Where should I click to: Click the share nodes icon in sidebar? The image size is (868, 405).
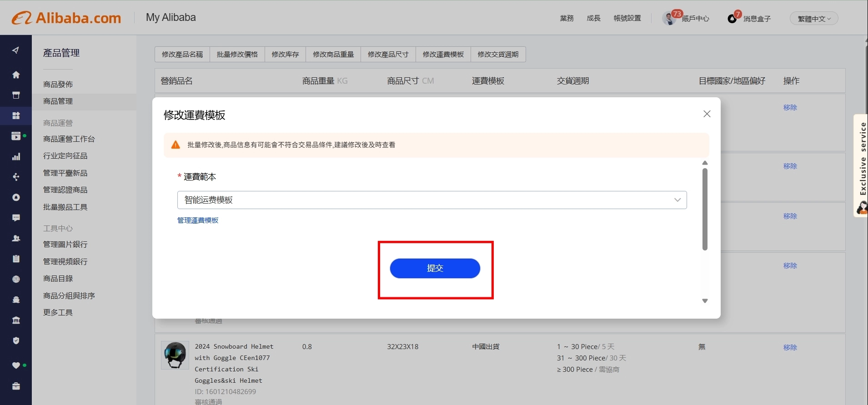click(x=16, y=177)
